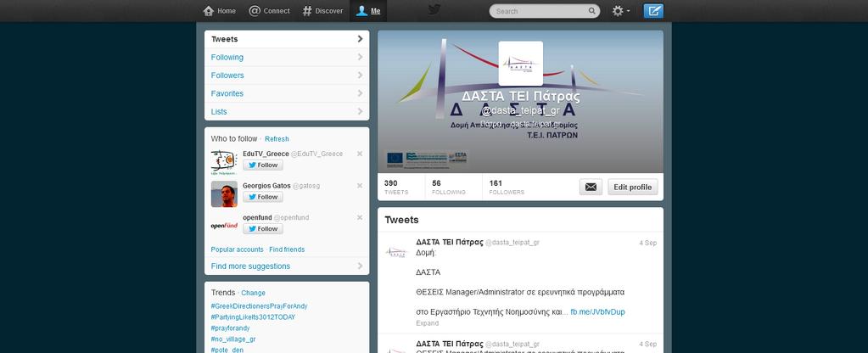The image size is (868, 353).
Task: Open Find friends link
Action: point(287,249)
